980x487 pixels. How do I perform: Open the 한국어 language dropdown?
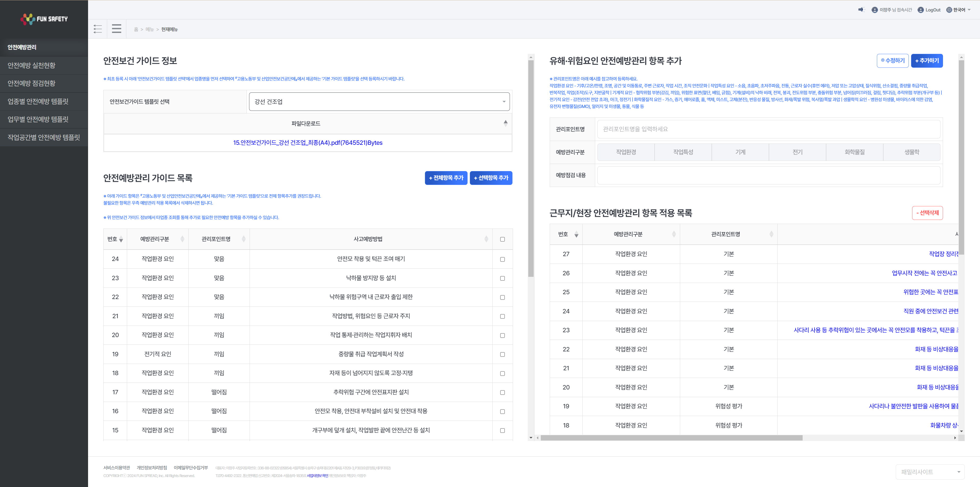pyautogui.click(x=959, y=10)
